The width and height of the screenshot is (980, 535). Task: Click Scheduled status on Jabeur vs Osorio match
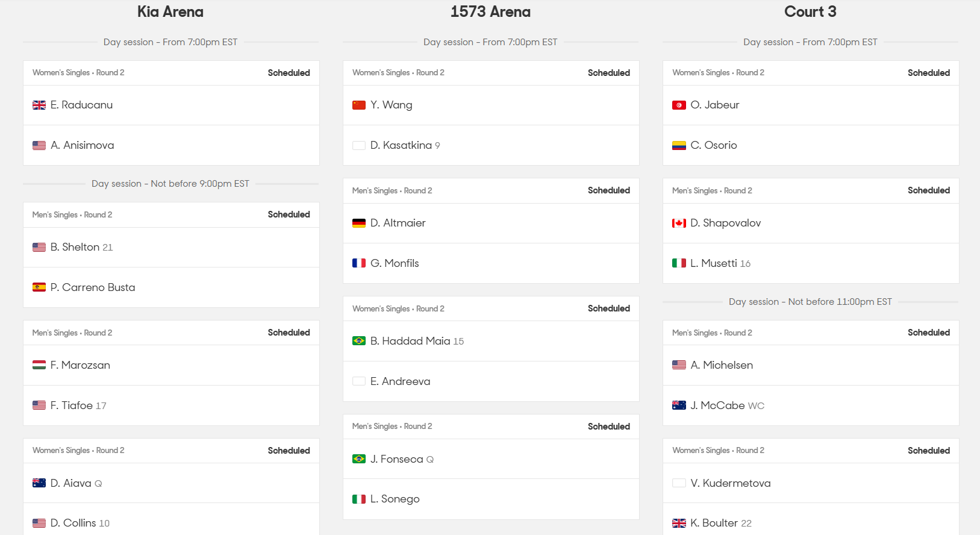click(929, 73)
